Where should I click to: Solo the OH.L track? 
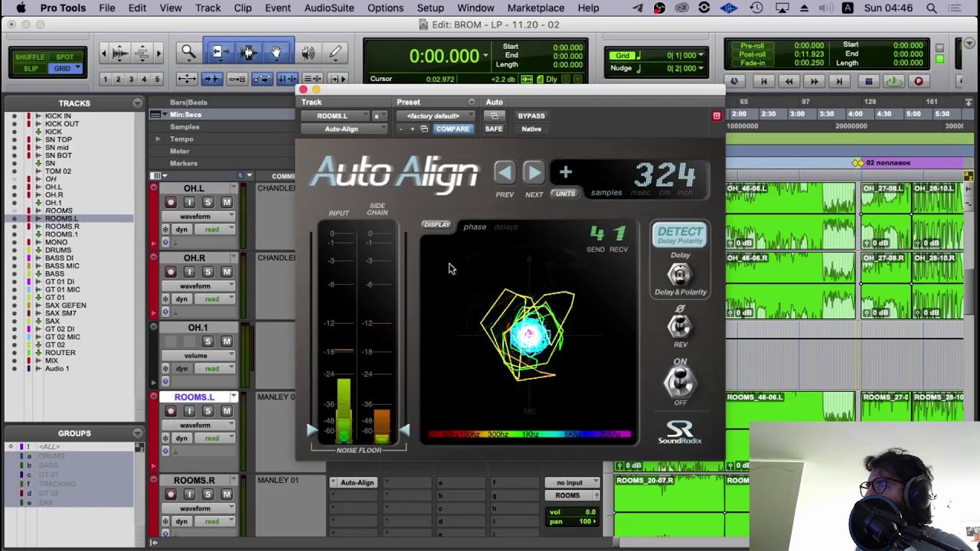tap(208, 202)
